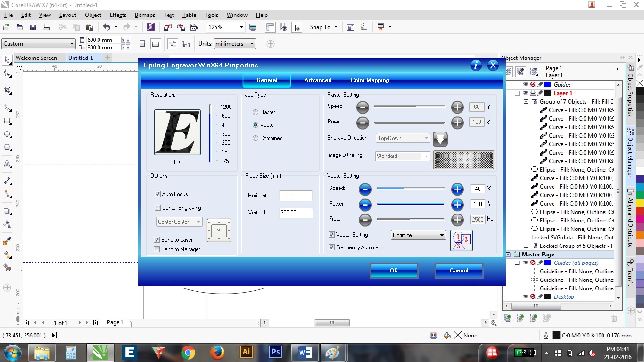Viewport: 644px width, 362px height.
Task: Toggle the Send to Laser checkbox
Action: [x=157, y=240]
